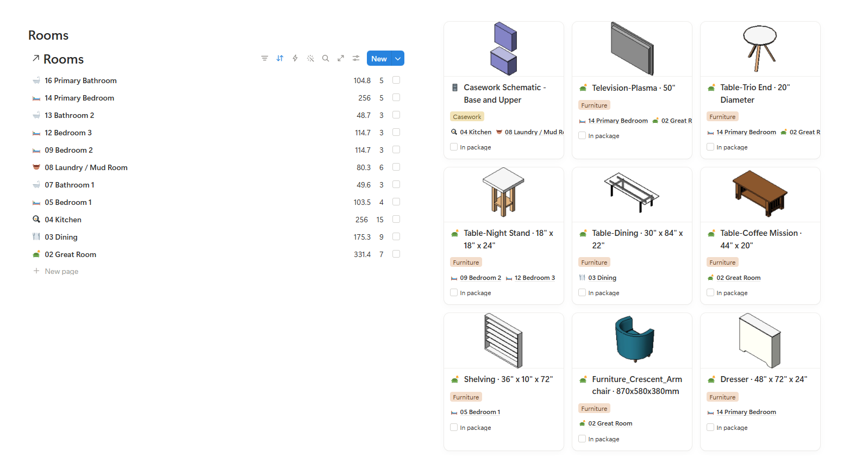This screenshot has height=475, width=868.
Task: Select the Casework tag on Casework Schematic card
Action: (x=467, y=117)
